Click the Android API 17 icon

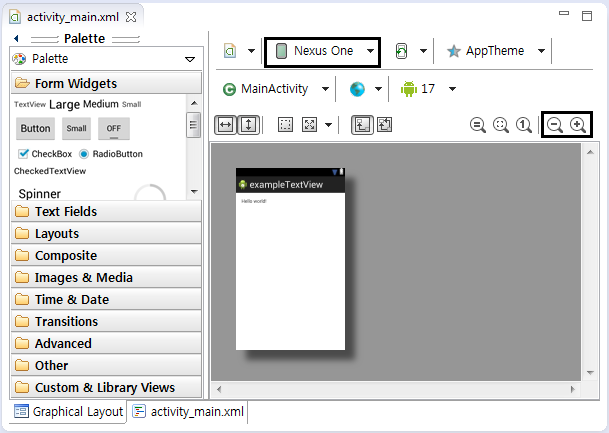point(409,89)
